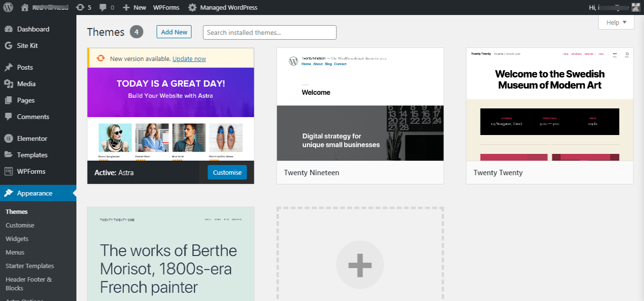Click the Elementor circle icon
This screenshot has height=301, width=644.
(x=8, y=138)
